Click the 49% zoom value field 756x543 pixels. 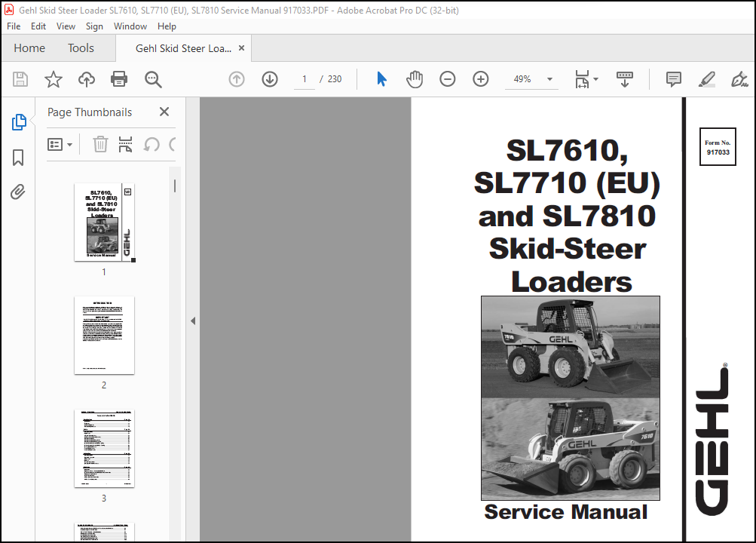[x=522, y=79]
